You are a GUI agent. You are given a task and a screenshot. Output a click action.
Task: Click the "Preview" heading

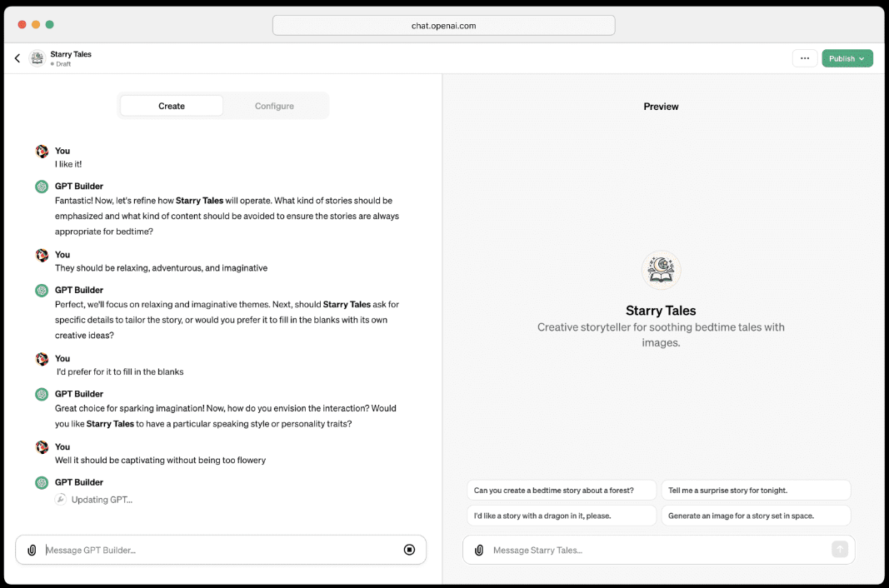click(661, 107)
